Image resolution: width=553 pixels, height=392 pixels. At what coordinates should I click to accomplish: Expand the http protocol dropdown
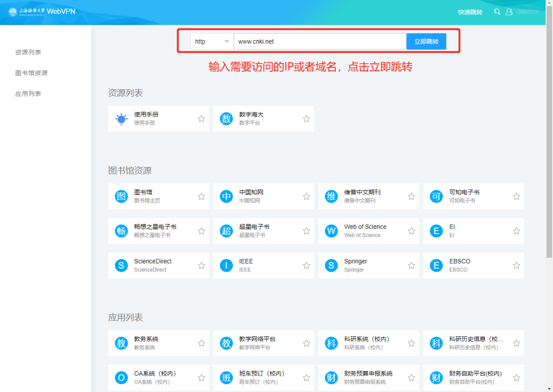coord(212,41)
